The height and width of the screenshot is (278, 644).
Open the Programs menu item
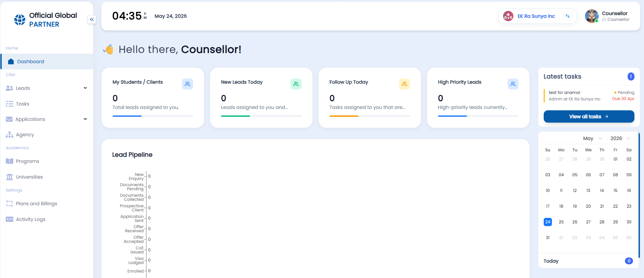pos(47,161)
